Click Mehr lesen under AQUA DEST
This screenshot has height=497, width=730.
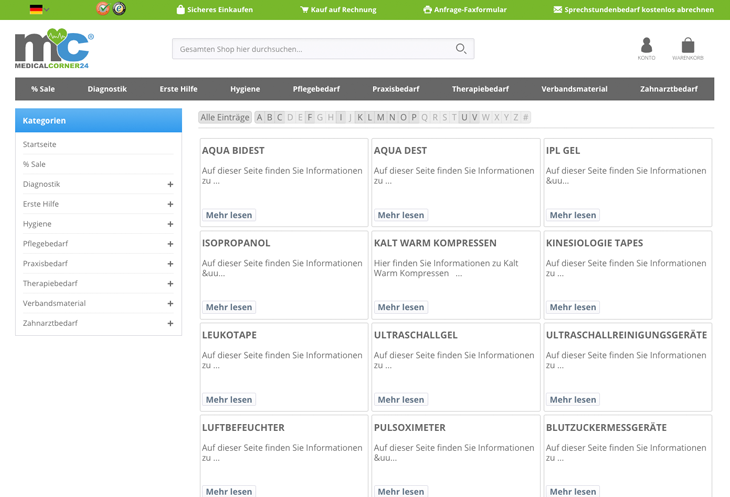[x=401, y=215]
